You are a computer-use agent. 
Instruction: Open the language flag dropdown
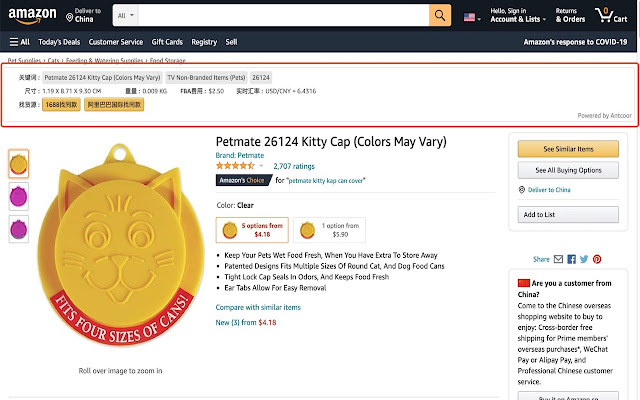tap(473, 17)
